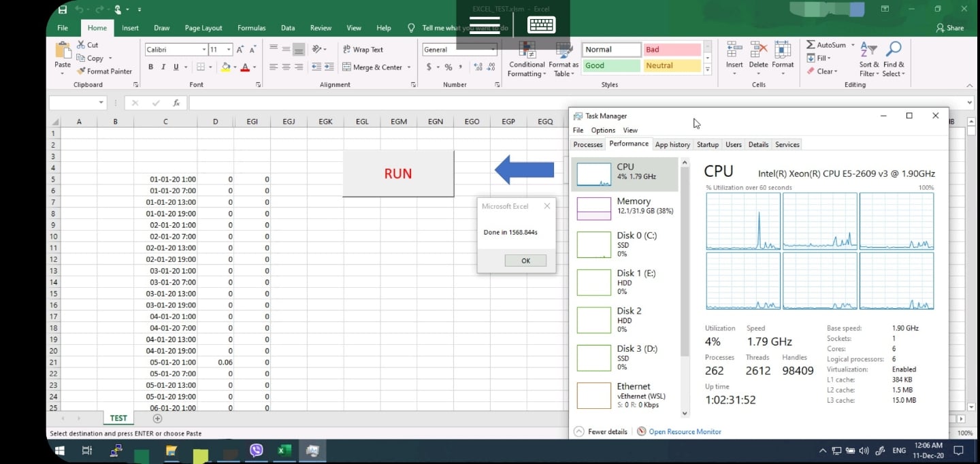The height and width of the screenshot is (464, 980).
Task: Click Share in Excel
Action: [950, 28]
